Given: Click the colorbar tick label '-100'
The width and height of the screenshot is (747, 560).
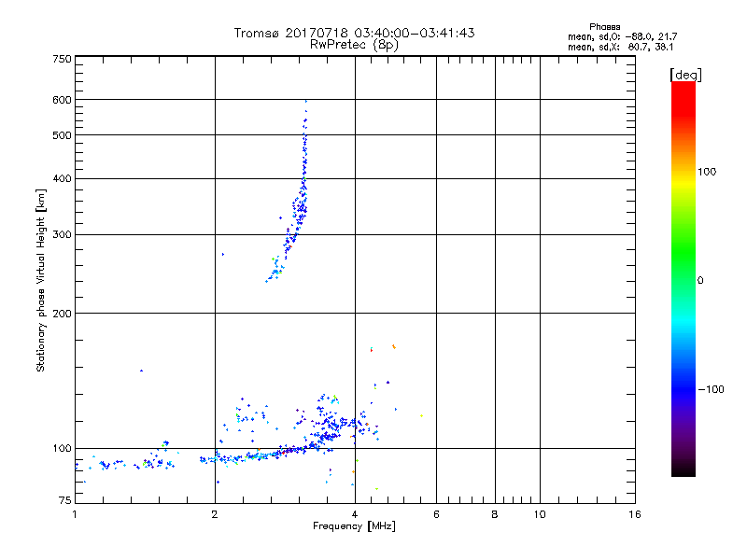Looking at the screenshot, I should 711,389.
